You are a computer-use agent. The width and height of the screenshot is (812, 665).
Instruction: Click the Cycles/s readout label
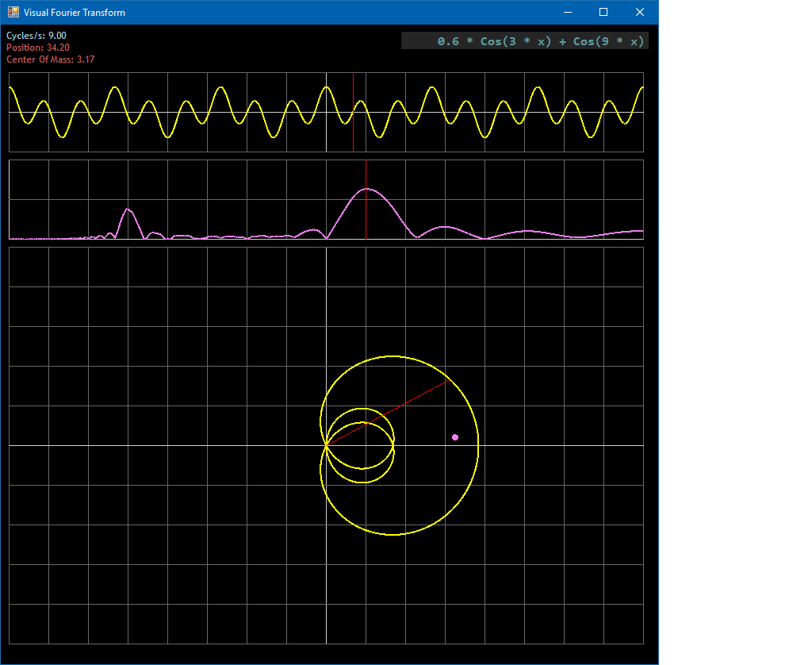(x=36, y=36)
